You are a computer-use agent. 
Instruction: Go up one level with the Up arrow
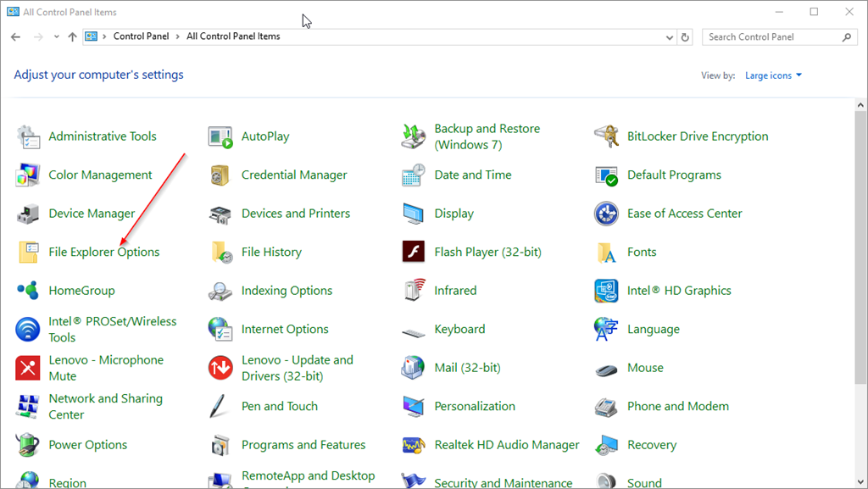pos(73,37)
